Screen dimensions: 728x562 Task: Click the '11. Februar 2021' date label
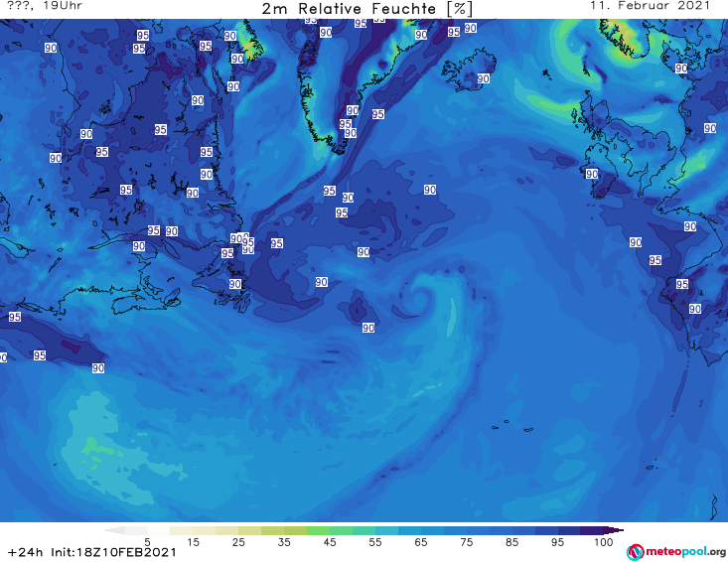[x=650, y=6]
